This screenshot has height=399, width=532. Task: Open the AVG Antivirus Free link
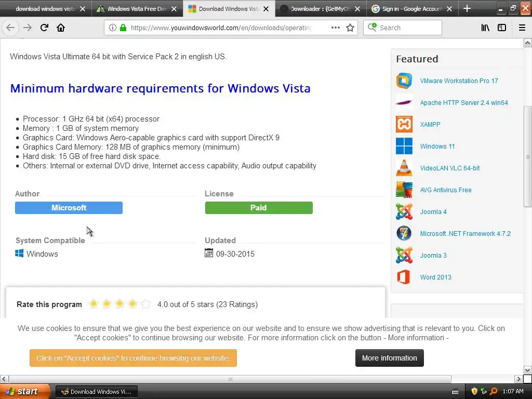[445, 190]
